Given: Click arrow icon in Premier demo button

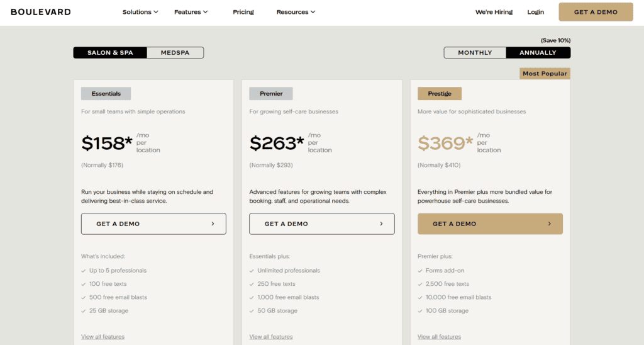Looking at the screenshot, I should (381, 223).
